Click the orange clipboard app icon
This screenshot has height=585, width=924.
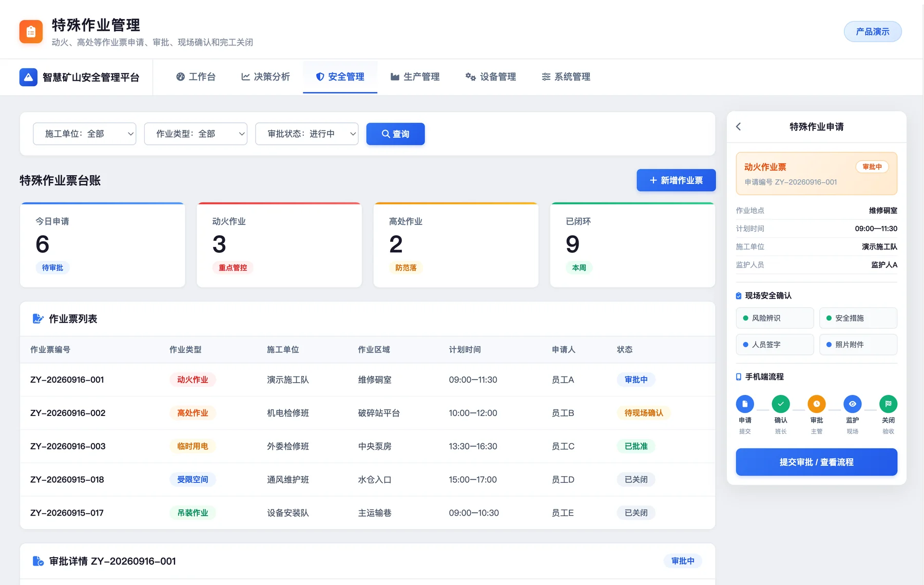click(x=31, y=32)
